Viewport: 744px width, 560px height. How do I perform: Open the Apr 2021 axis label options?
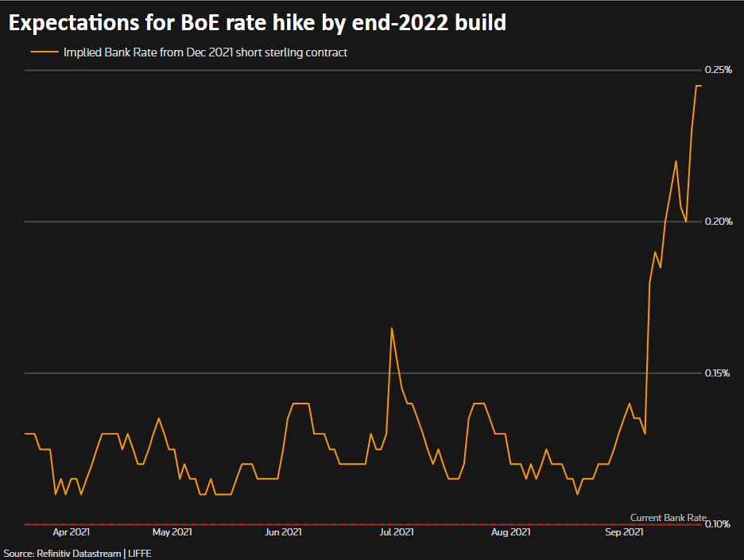[72, 532]
